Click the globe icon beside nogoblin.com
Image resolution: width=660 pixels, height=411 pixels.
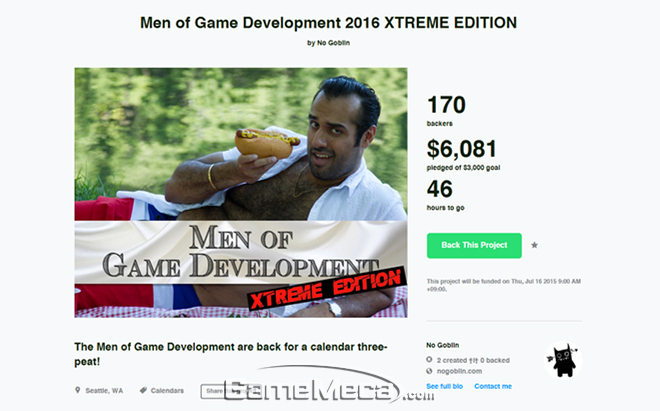(x=429, y=371)
